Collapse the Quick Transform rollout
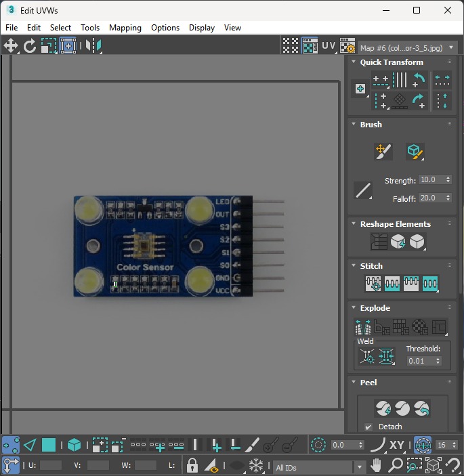 [x=354, y=62]
